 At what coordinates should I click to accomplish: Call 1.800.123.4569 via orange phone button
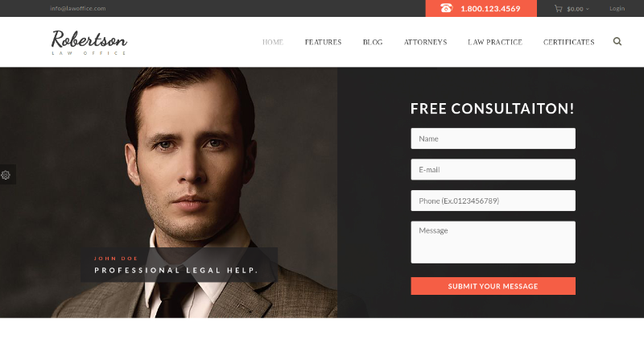pos(481,8)
